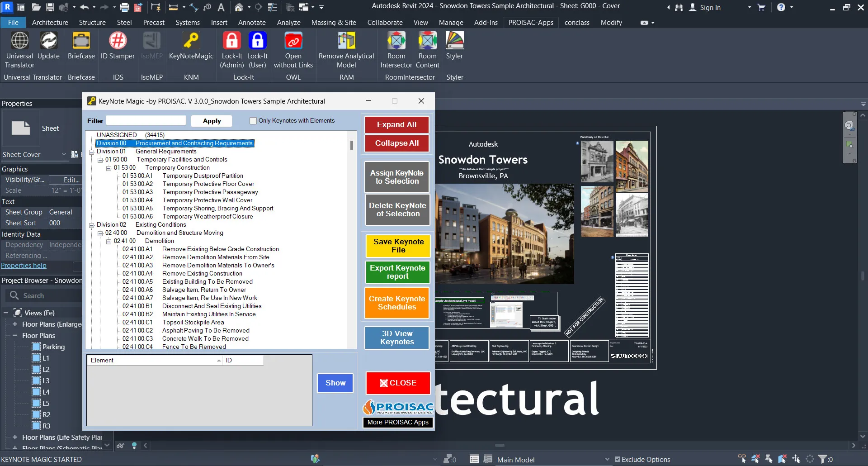Open the Architecture ribbon tab

(50, 23)
